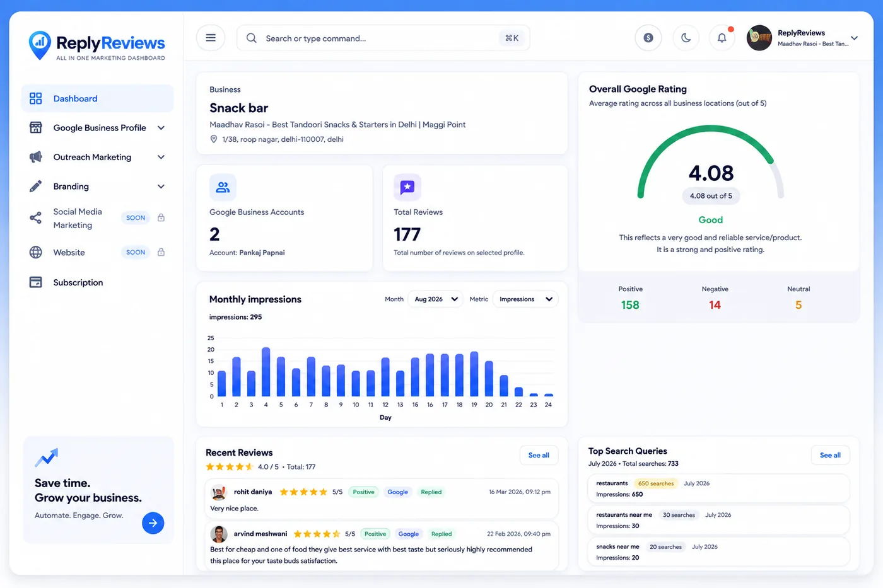Click the lock icon beside Social Media Marketing

[161, 217]
